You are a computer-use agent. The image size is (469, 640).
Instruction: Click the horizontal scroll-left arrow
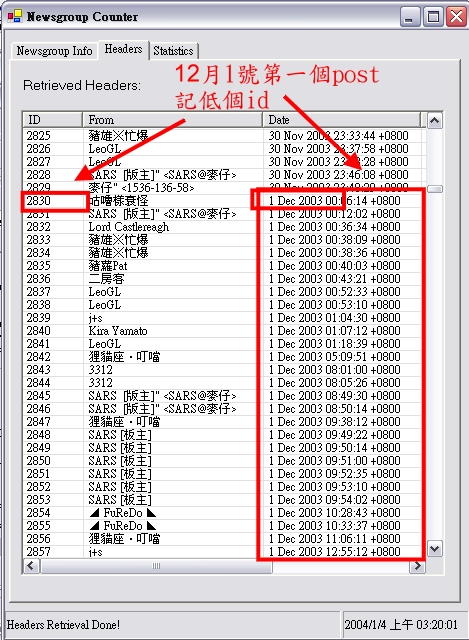tap(31, 566)
